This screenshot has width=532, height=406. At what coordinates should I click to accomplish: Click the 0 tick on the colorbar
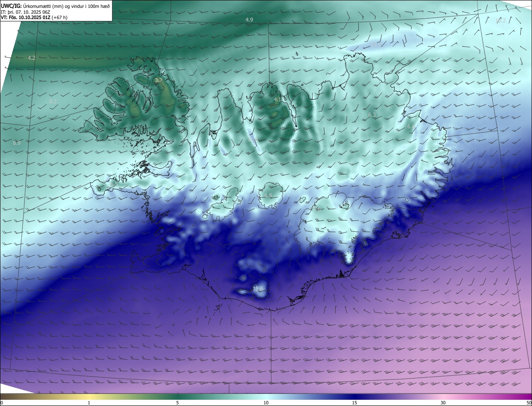2,403
